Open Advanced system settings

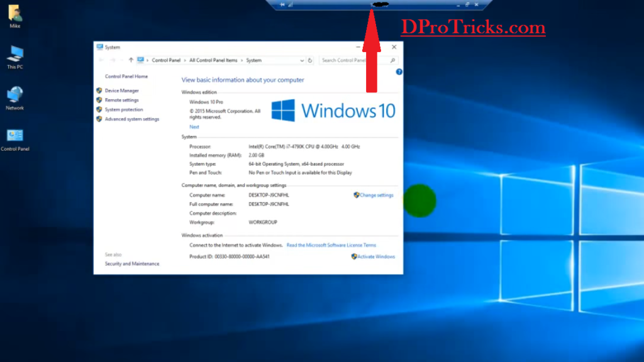[x=132, y=119]
